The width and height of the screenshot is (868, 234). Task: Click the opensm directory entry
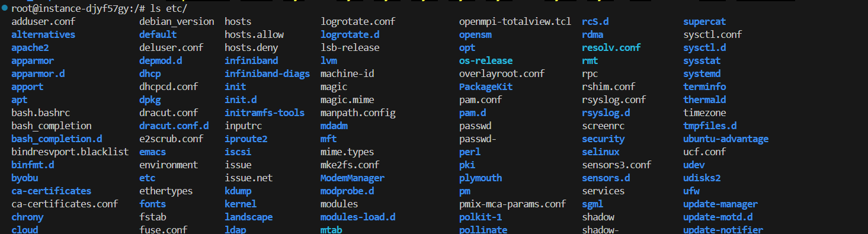coord(475,34)
